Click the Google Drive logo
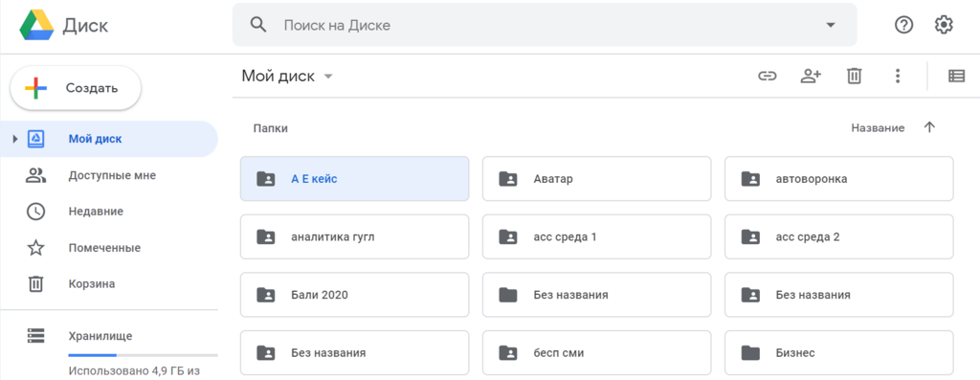 (x=37, y=25)
